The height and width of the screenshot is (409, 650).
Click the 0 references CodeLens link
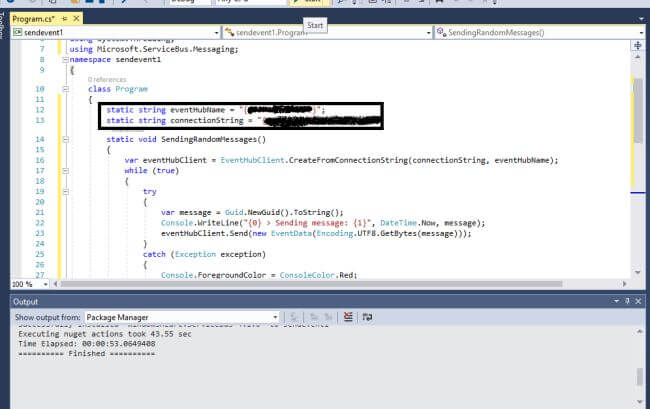[x=107, y=79]
